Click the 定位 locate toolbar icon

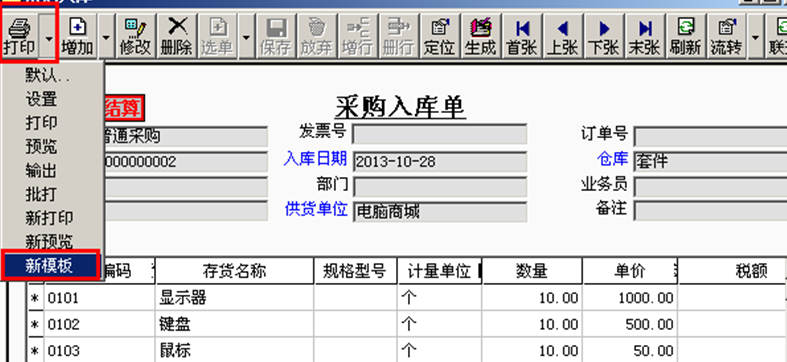click(439, 36)
